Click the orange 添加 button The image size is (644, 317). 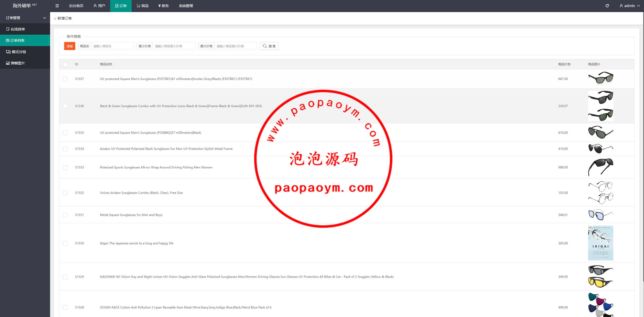70,46
